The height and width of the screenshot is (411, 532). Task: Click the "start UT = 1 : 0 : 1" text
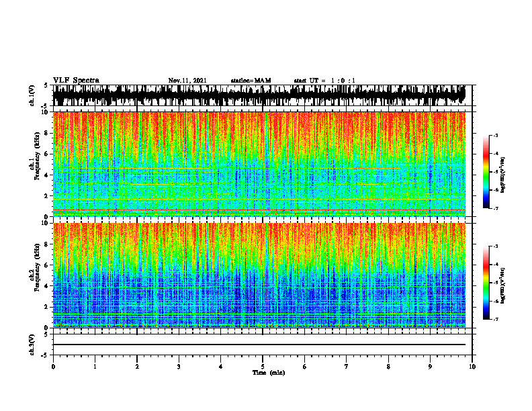[324, 81]
